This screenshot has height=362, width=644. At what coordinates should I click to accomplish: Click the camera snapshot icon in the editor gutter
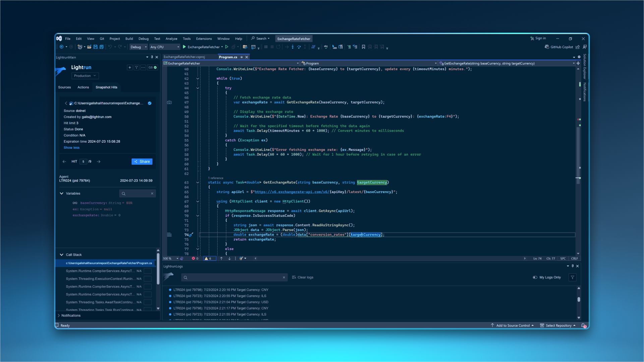tap(169, 102)
